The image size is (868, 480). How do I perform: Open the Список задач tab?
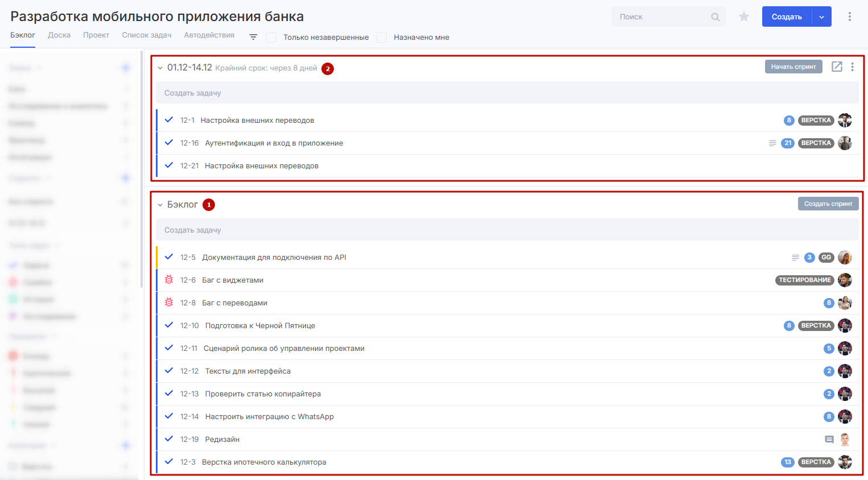point(146,35)
